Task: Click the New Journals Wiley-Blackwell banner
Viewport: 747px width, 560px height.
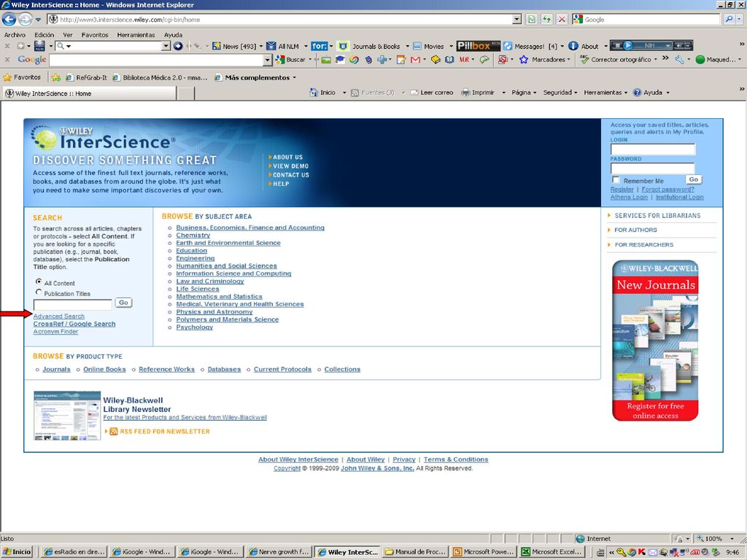Action: click(656, 341)
